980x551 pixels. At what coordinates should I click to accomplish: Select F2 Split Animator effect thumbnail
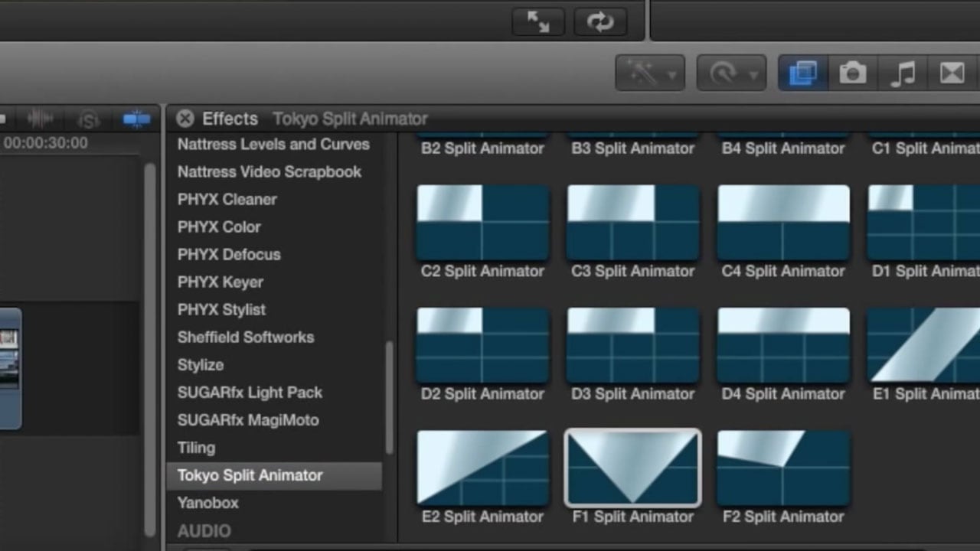coord(783,468)
